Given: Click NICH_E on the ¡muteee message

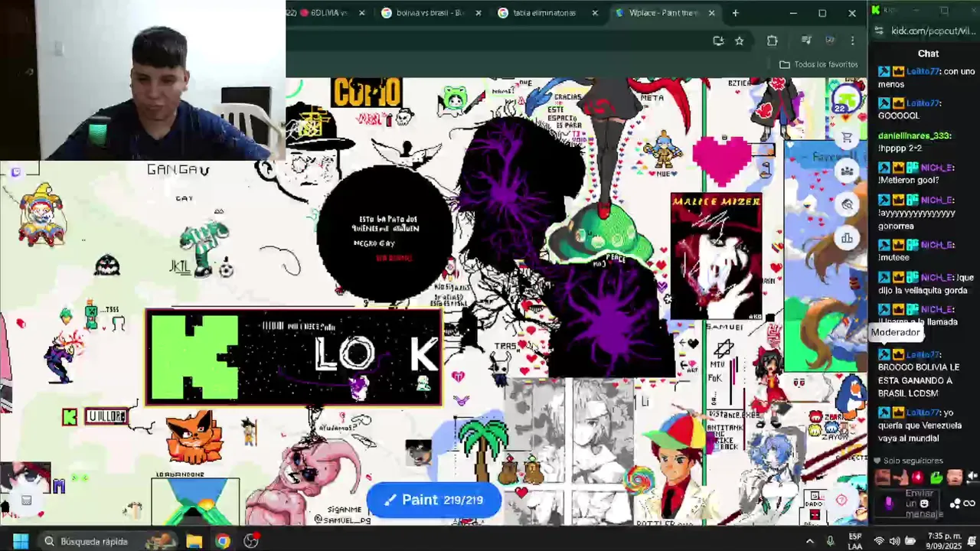Looking at the screenshot, I should pyautogui.click(x=937, y=245).
